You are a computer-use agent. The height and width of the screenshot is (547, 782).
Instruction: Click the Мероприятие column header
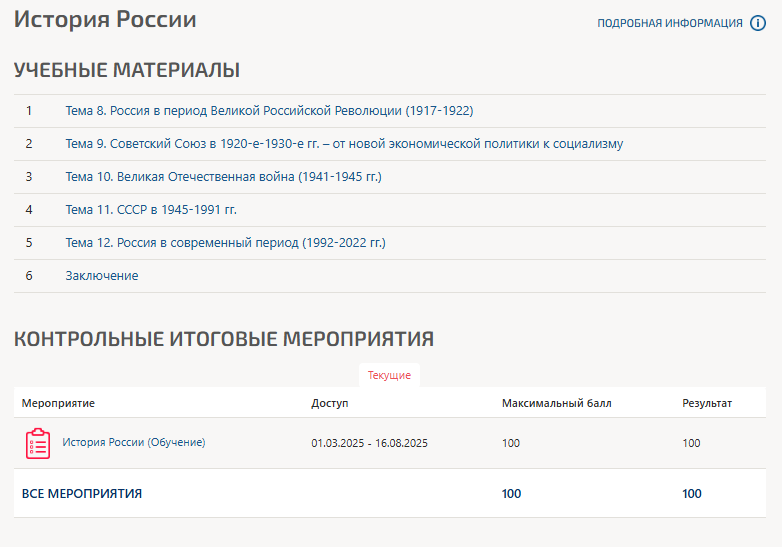[58, 403]
